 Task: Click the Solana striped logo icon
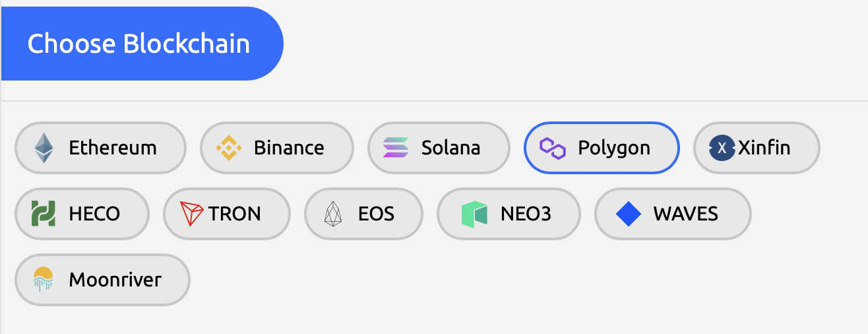396,148
